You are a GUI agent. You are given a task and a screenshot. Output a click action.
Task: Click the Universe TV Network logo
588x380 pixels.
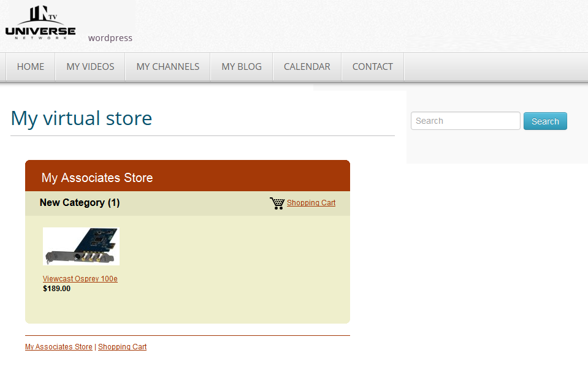[40, 23]
